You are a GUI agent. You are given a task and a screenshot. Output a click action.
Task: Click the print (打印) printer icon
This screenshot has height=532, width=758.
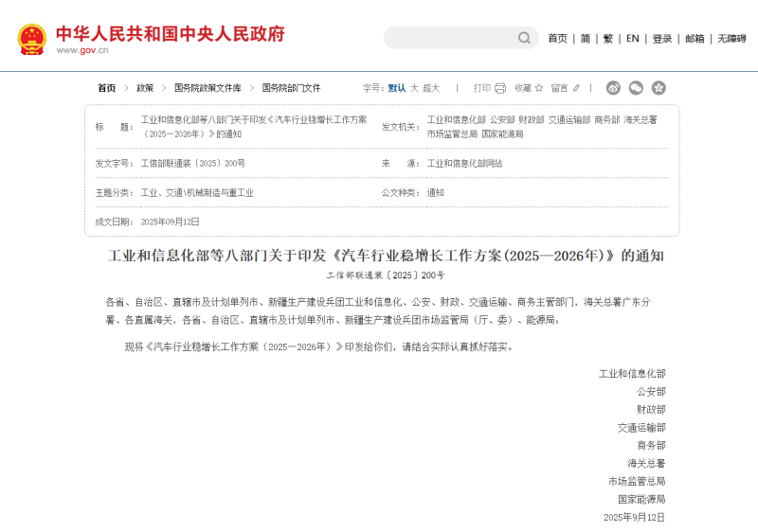click(500, 88)
